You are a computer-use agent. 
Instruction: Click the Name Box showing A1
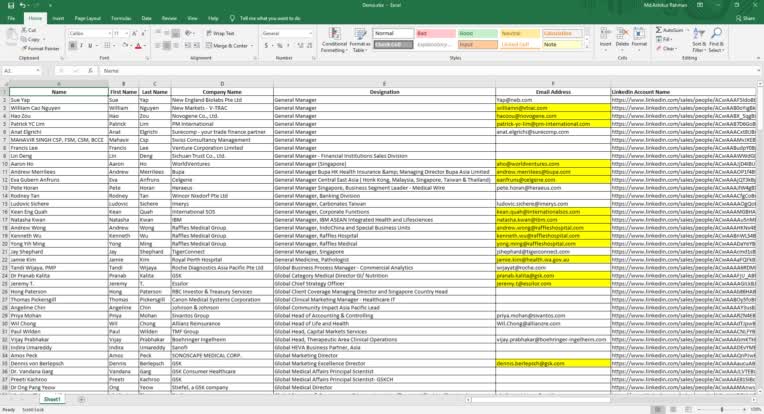(x=21, y=71)
